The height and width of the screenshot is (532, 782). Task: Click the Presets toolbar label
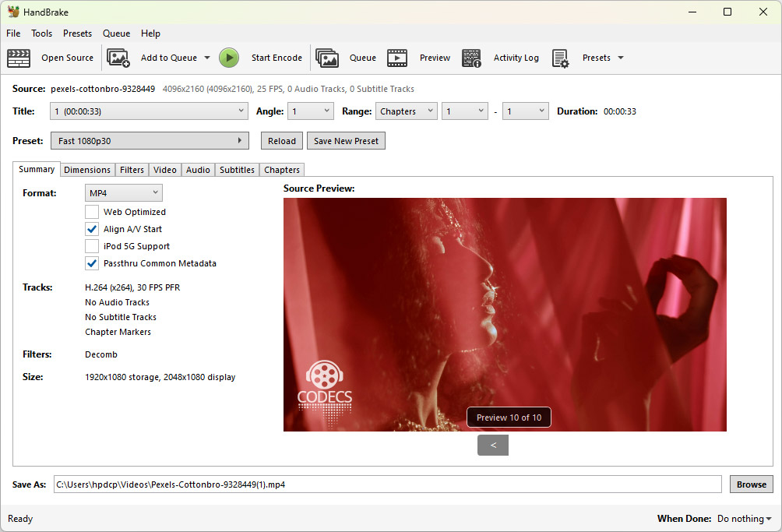[x=597, y=58]
